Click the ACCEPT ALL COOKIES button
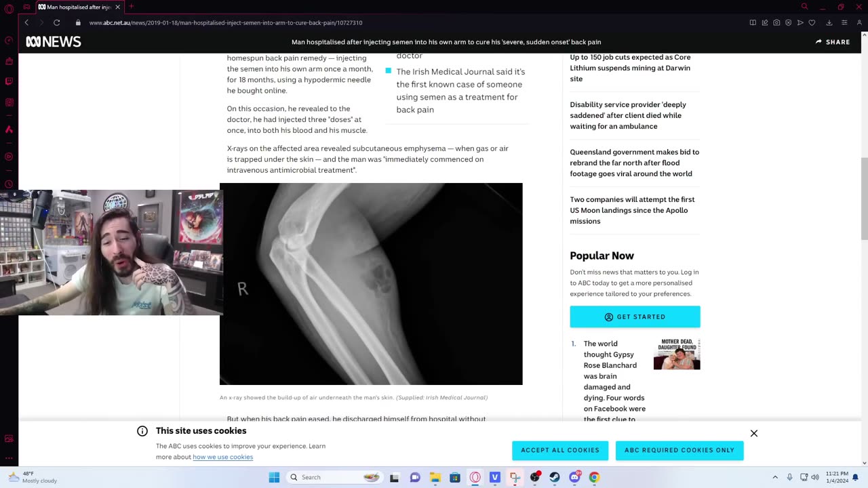 tap(560, 450)
